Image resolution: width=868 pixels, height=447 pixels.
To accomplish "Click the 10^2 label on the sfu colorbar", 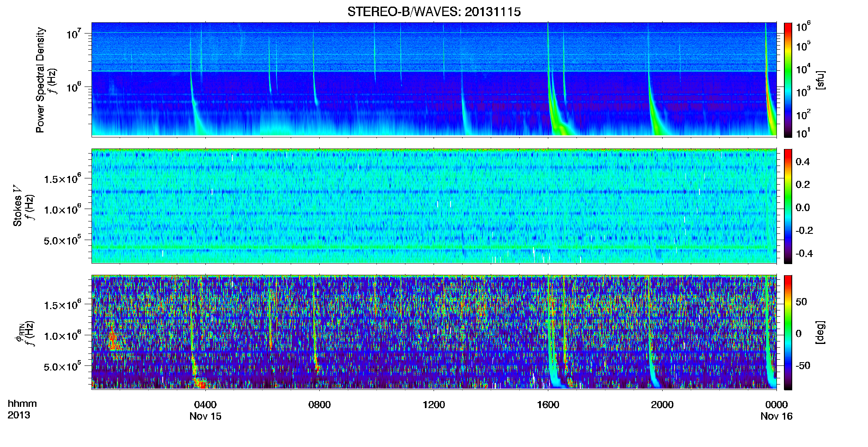I will coord(803,115).
